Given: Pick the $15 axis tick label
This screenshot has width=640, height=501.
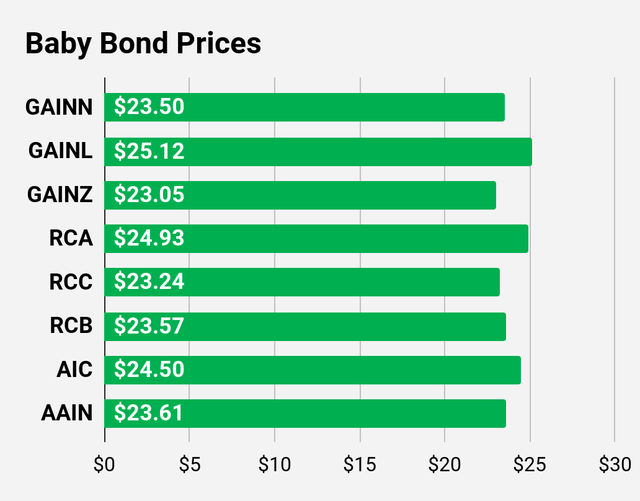Looking at the screenshot, I should pos(359,465).
